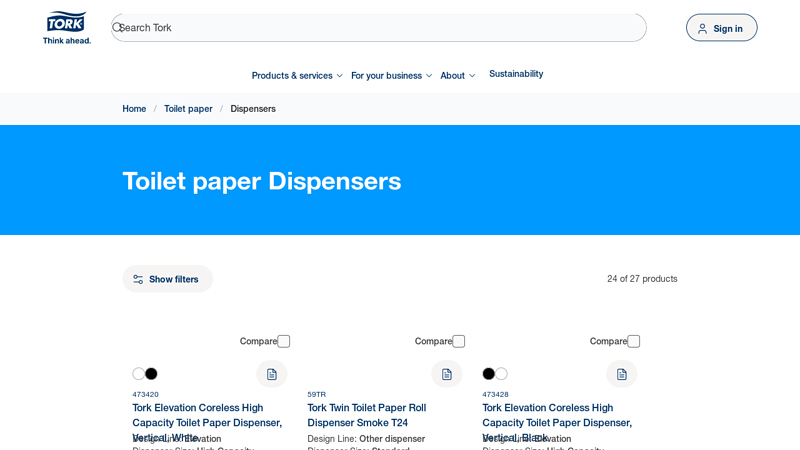Select white color swatch for product 473428

click(x=502, y=373)
